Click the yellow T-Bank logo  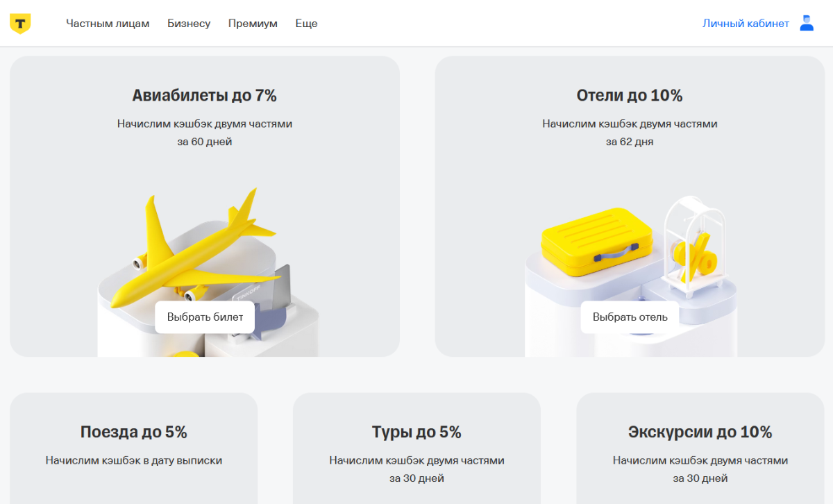click(20, 24)
